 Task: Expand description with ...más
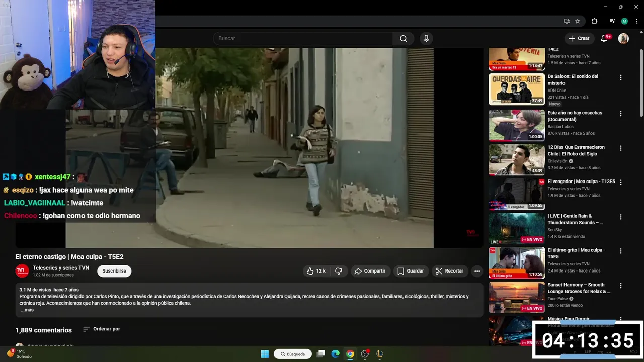click(x=27, y=310)
